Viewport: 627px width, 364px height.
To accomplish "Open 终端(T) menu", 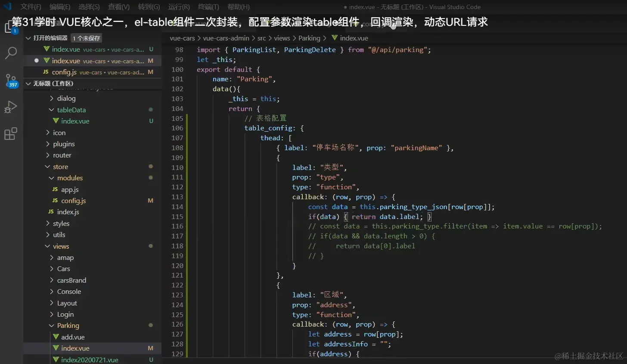I will [x=208, y=7].
